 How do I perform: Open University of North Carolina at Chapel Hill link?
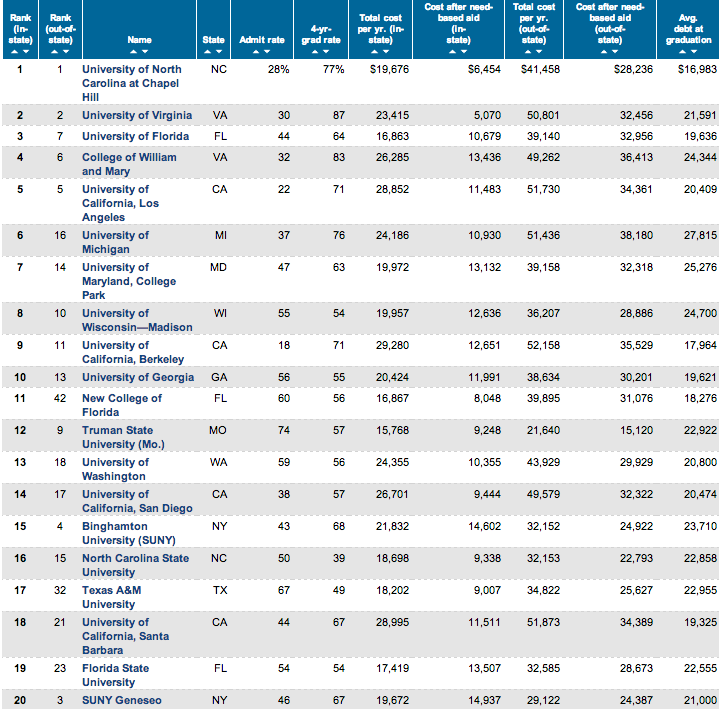click(132, 83)
